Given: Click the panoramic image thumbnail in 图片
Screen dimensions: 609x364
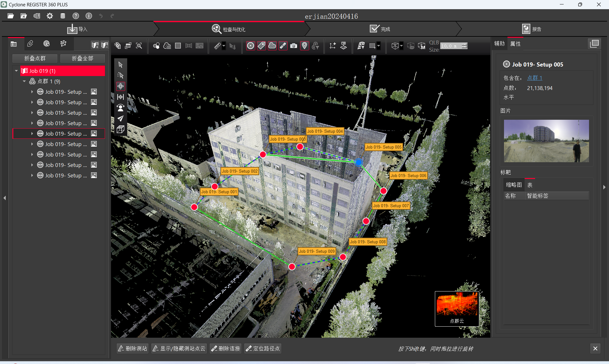Looking at the screenshot, I should pyautogui.click(x=546, y=141).
